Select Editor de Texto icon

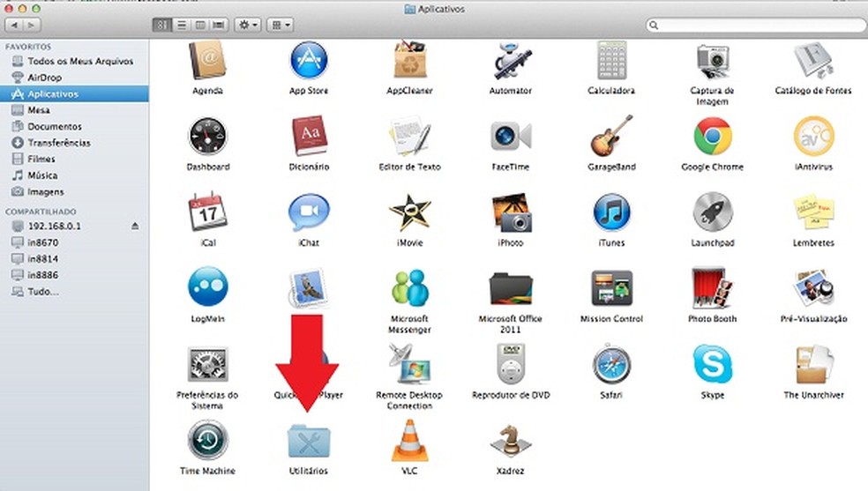409,136
